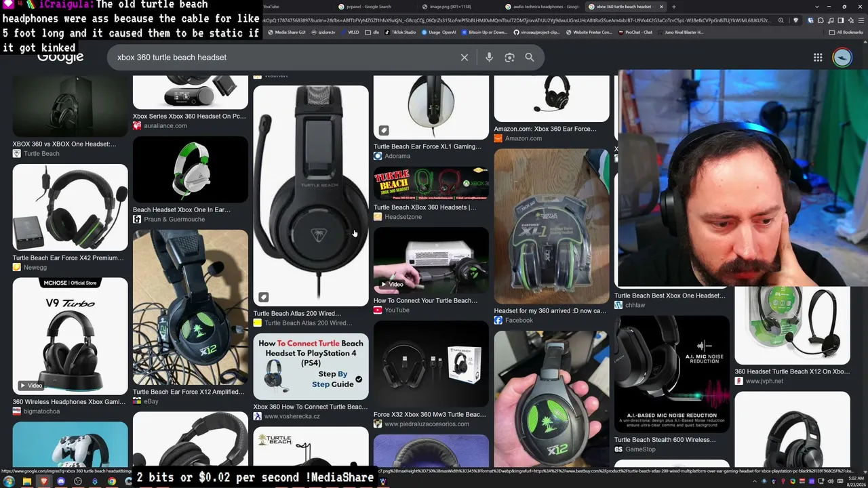Click the 'www.vosherecka.cz' source name
The image size is (868, 488).
(x=292, y=416)
